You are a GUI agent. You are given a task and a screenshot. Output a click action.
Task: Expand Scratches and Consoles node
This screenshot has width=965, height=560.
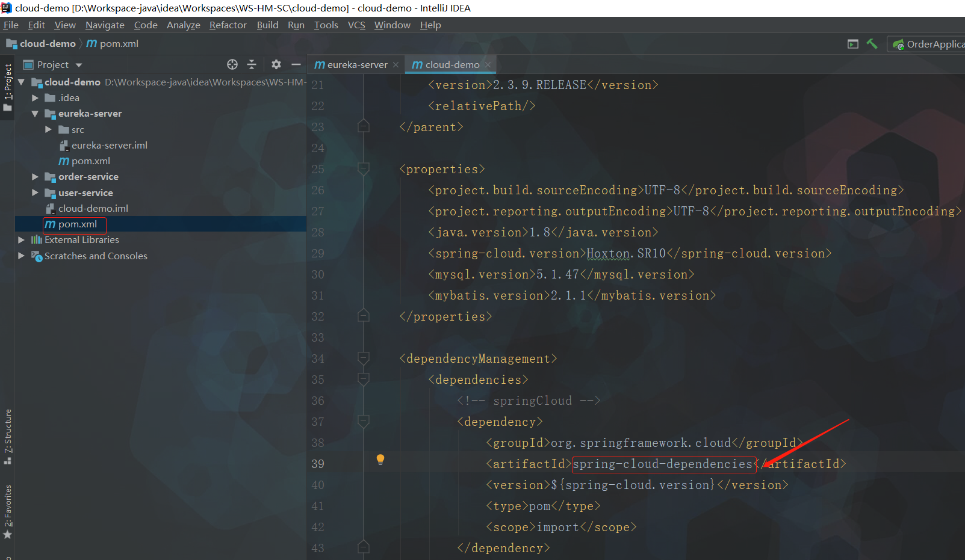[x=22, y=256]
